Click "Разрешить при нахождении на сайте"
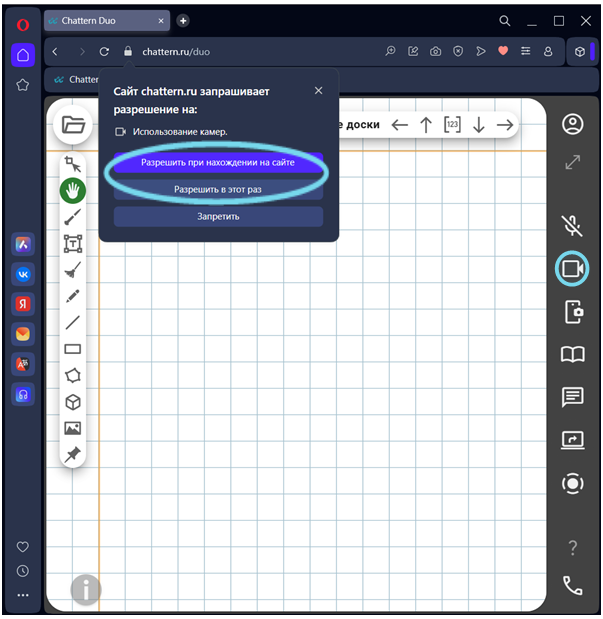 [x=217, y=162]
